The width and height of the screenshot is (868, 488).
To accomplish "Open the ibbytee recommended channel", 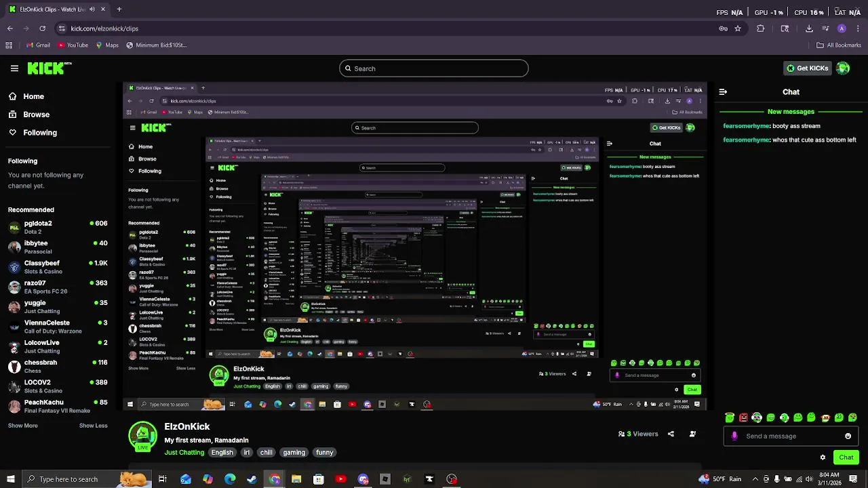I will coord(58,247).
